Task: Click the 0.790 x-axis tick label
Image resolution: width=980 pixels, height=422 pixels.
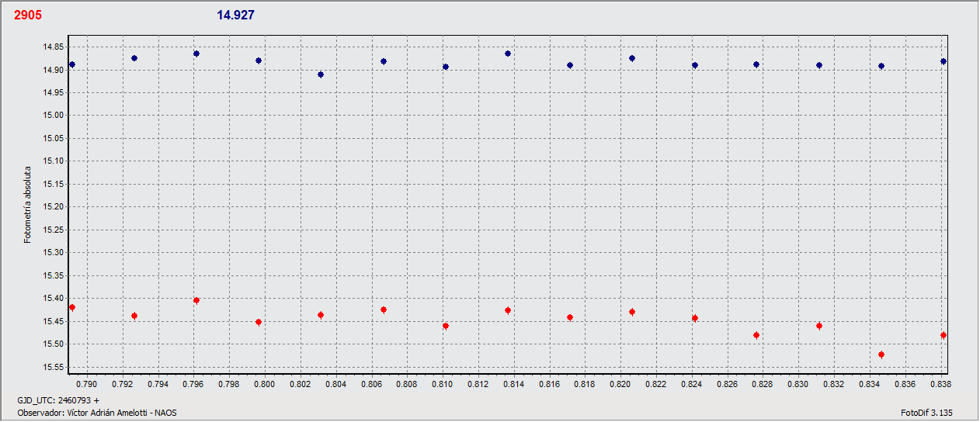Action: 87,384
